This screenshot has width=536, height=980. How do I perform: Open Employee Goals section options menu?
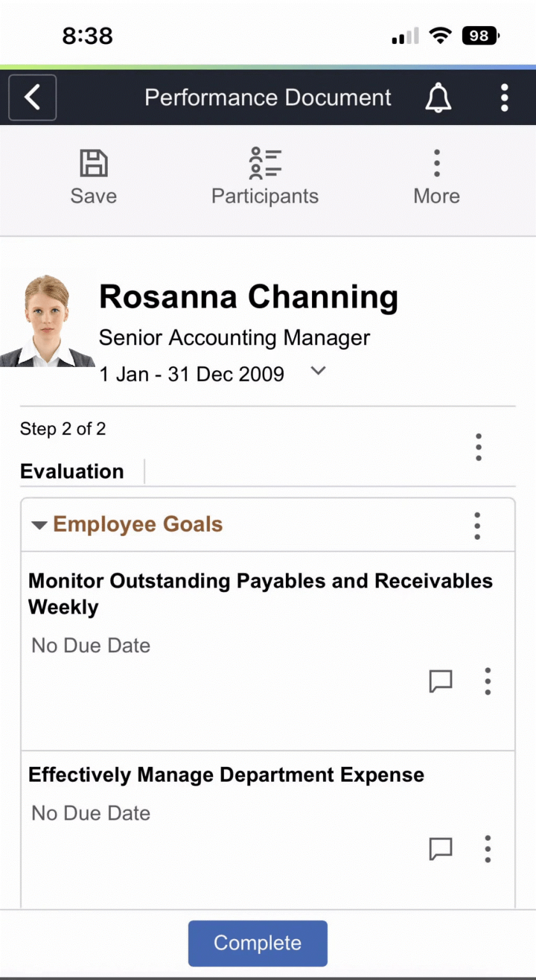[477, 526]
